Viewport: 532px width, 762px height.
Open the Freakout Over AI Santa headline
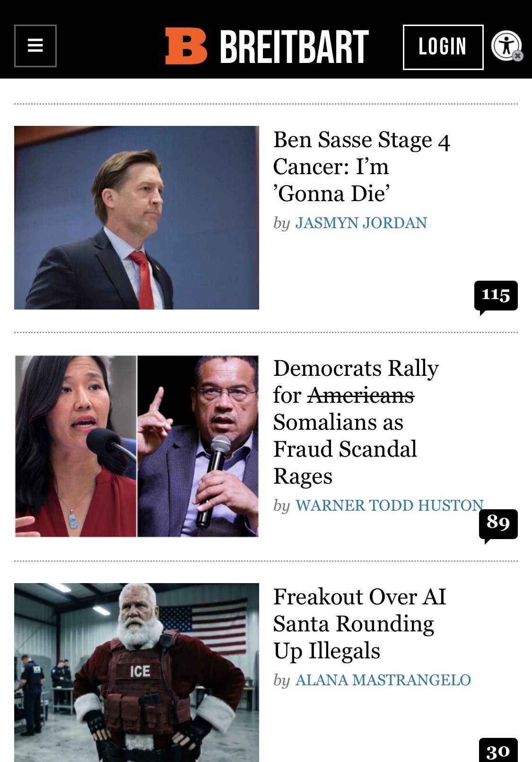click(x=359, y=623)
